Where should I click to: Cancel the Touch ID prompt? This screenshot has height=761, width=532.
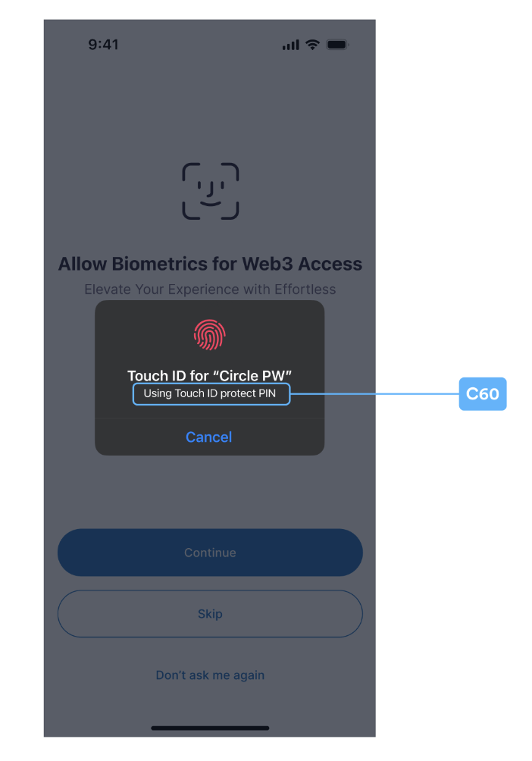pyautogui.click(x=209, y=437)
